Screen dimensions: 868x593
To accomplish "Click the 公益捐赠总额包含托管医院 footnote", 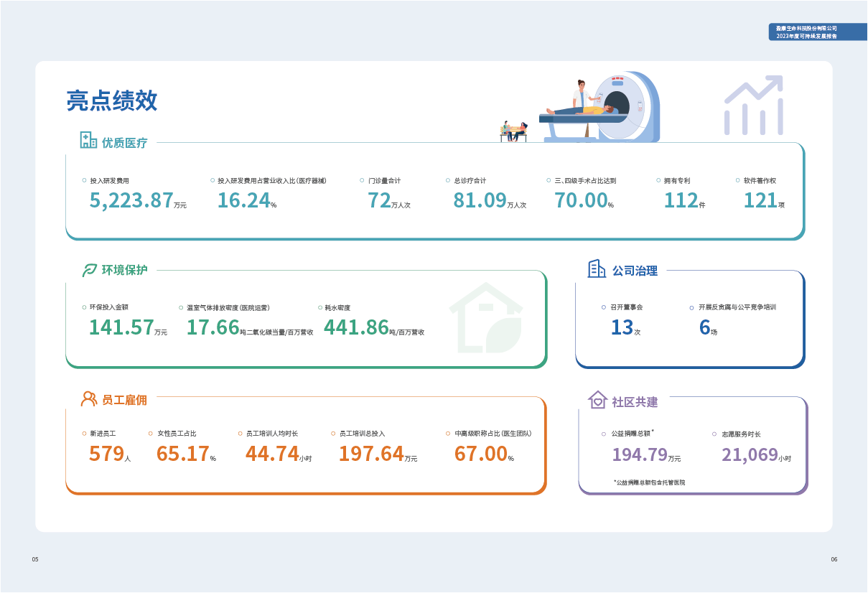I will [650, 482].
